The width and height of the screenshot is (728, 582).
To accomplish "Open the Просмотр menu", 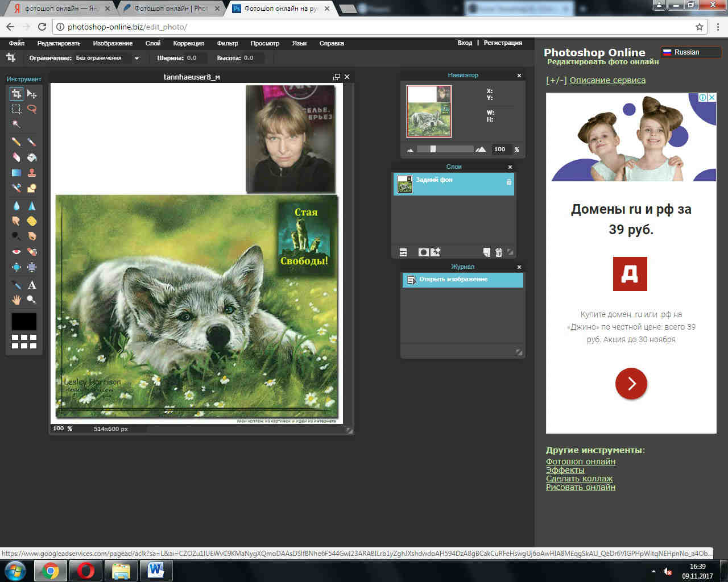I will click(x=265, y=43).
